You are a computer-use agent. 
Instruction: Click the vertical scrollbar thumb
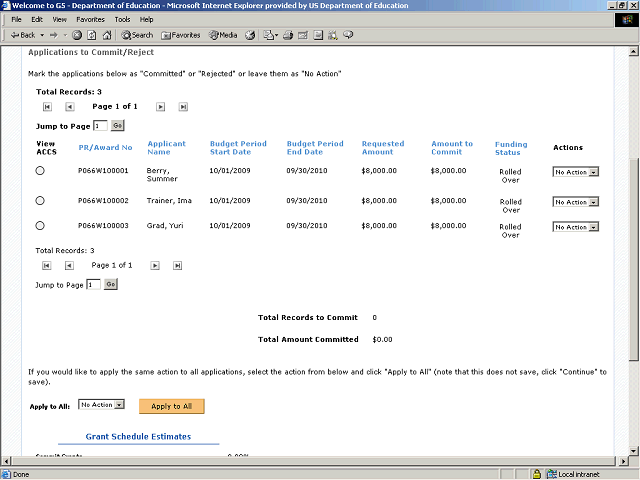coord(633,259)
